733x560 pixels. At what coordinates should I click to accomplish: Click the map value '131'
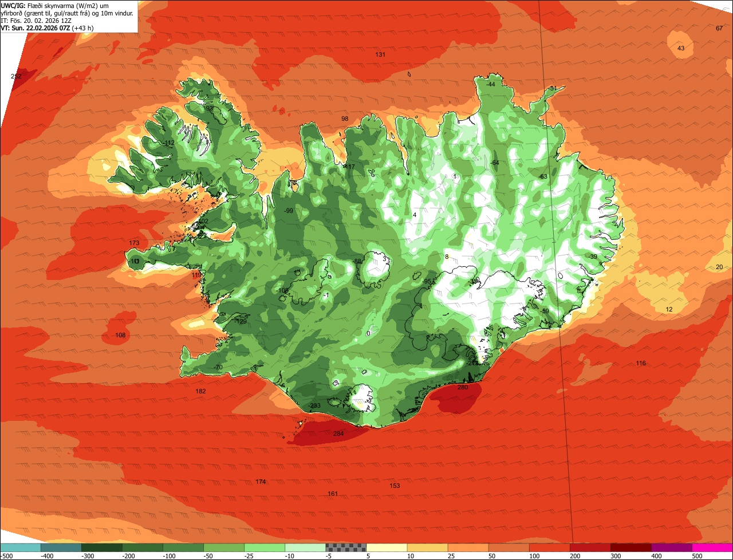pyautogui.click(x=380, y=54)
